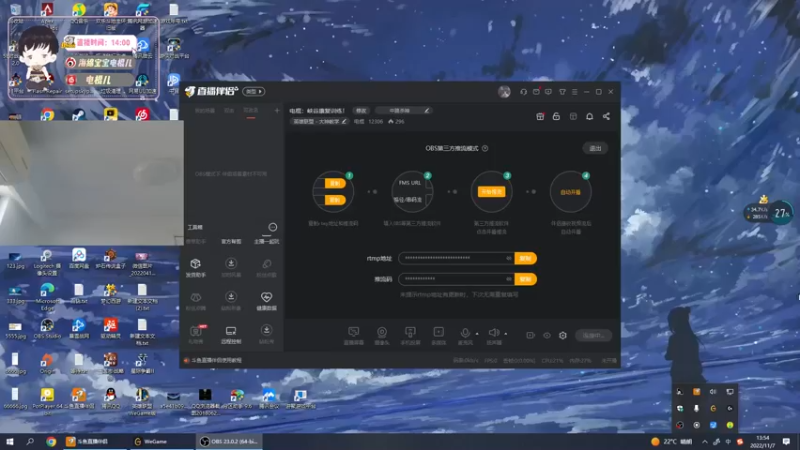This screenshot has width=800, height=450.
Task: Open the customer service headset icon
Action: [523, 92]
